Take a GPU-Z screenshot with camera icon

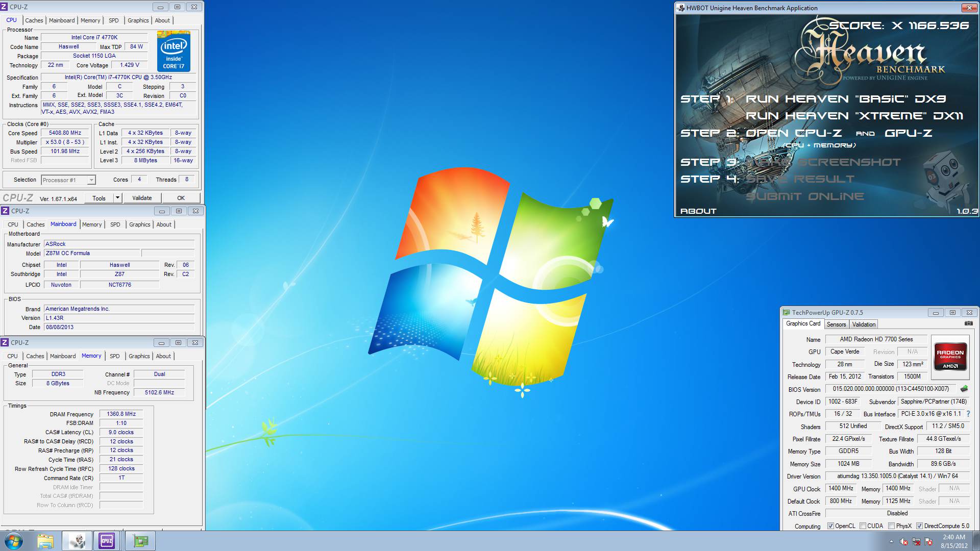point(968,323)
